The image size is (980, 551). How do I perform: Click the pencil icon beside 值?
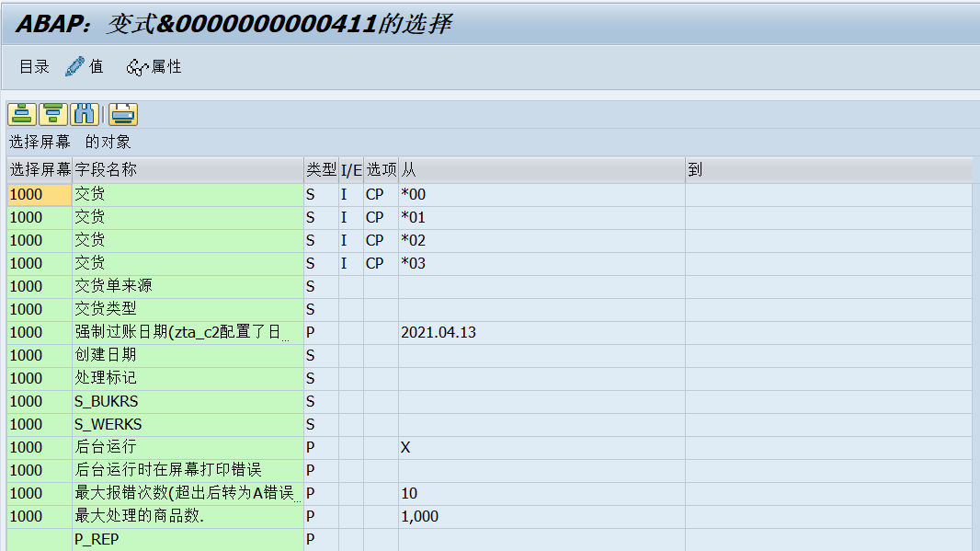pyautogui.click(x=75, y=66)
